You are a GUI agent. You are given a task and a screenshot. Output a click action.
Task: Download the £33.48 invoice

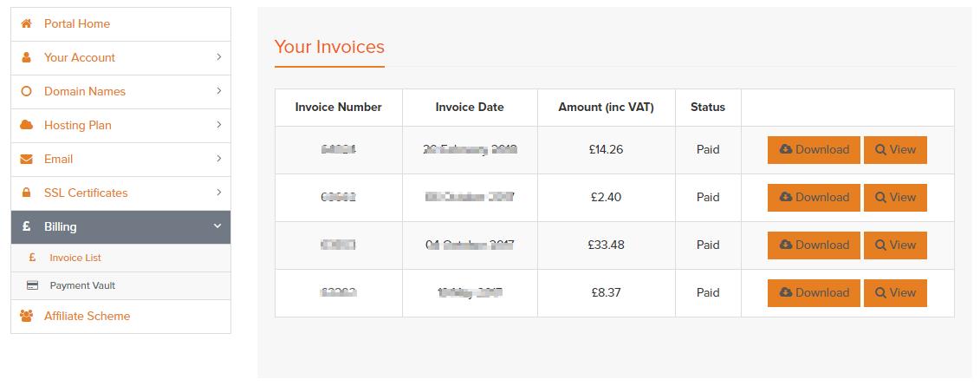814,245
